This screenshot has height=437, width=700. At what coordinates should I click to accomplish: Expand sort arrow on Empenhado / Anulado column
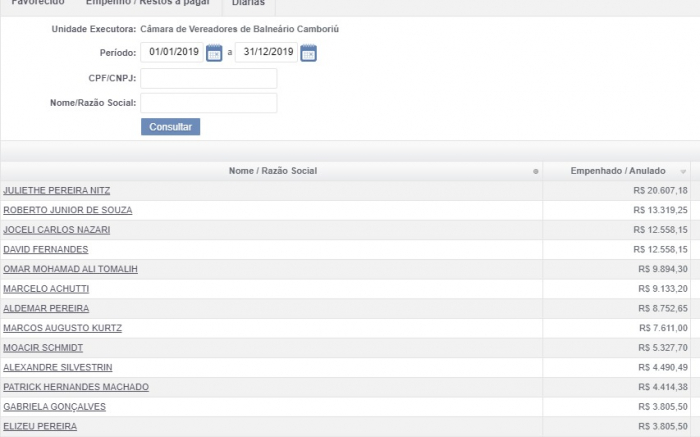point(684,172)
